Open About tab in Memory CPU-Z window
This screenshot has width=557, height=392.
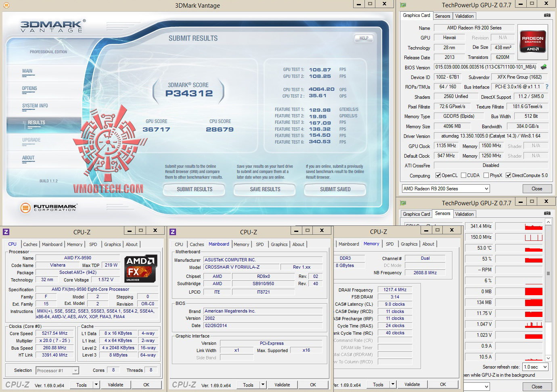tap(428, 244)
